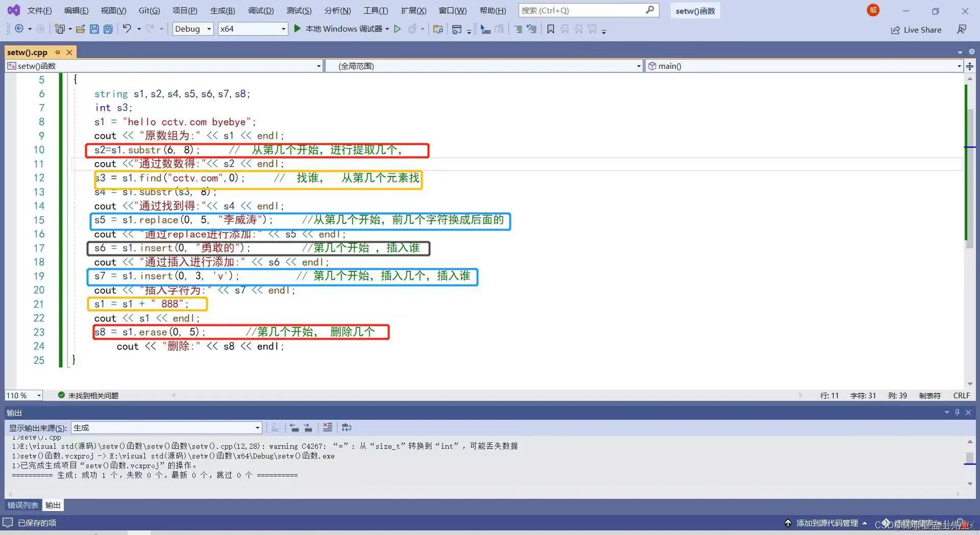The width and height of the screenshot is (980, 535).
Task: Click the send feedback person icon
Action: pos(962,30)
